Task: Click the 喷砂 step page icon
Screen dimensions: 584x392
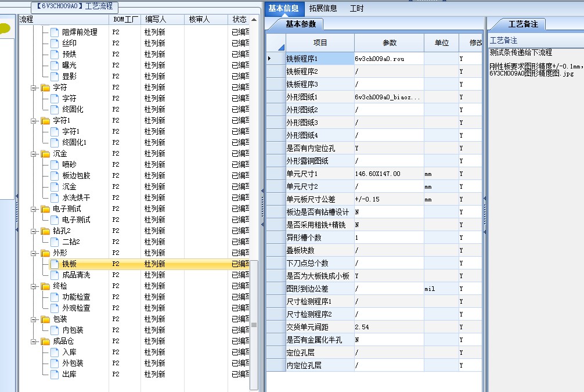Action: [x=55, y=164]
